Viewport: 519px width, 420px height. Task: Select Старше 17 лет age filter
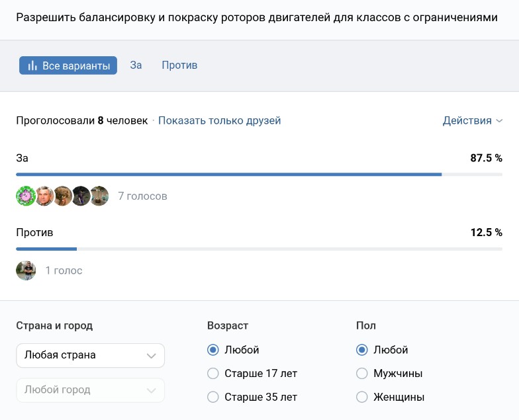click(213, 374)
